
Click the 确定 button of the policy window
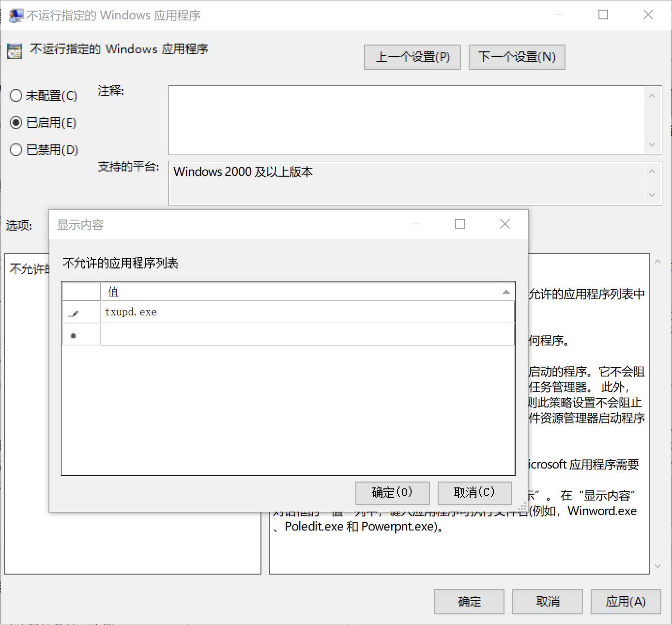469,602
